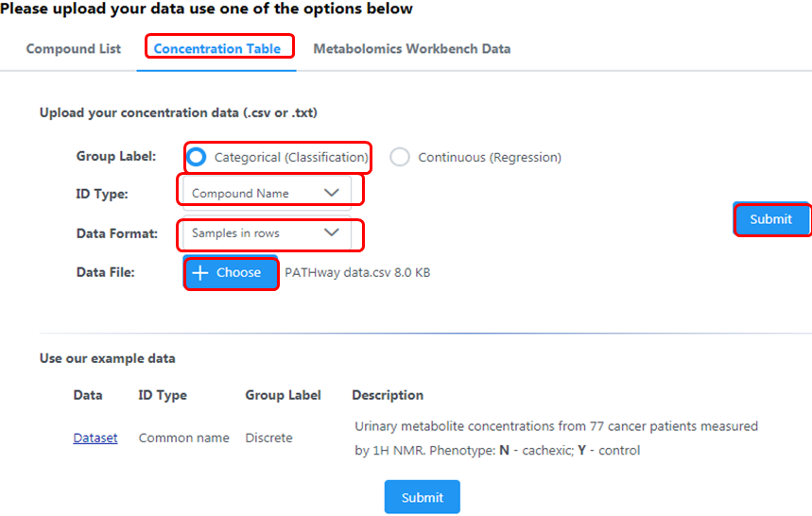Open the Metabolomics Workbench Data tab
This screenshot has height=516, width=812.
[412, 48]
